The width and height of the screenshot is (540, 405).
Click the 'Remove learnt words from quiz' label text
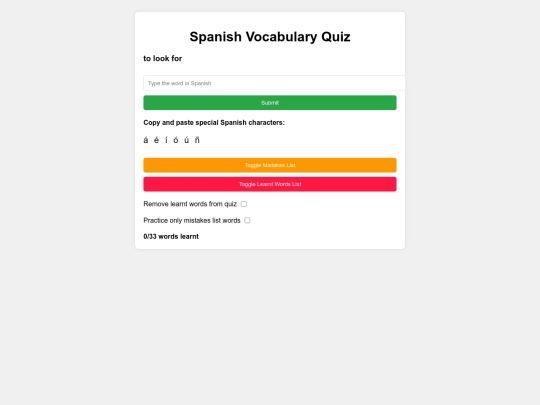pyautogui.click(x=190, y=204)
